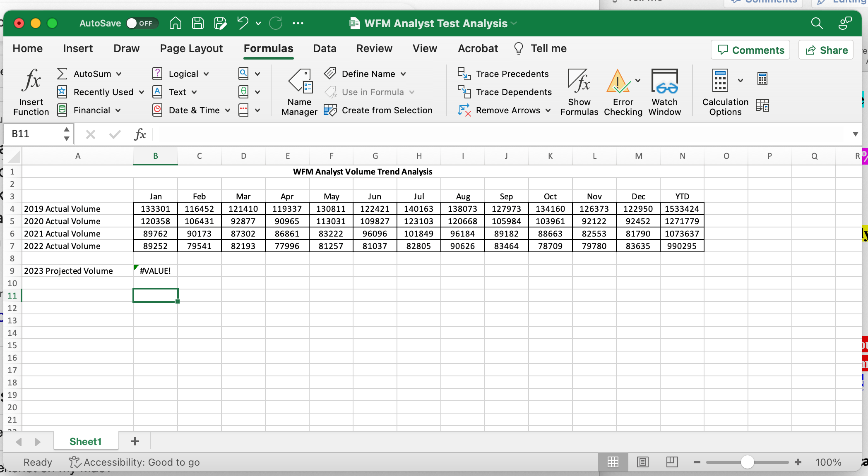Open the Date & Time functions dropdown
This screenshot has width=868, height=476.
click(x=228, y=110)
